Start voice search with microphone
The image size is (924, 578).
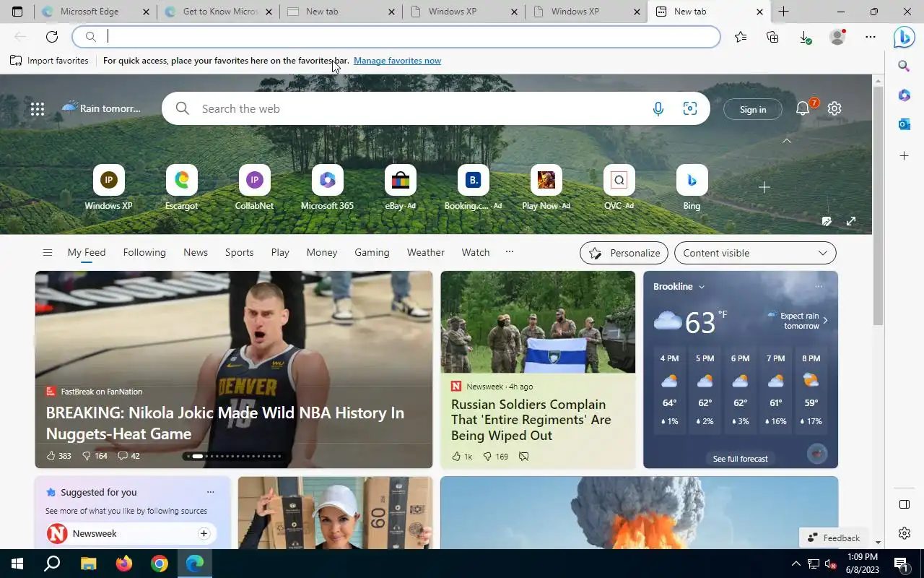(658, 109)
